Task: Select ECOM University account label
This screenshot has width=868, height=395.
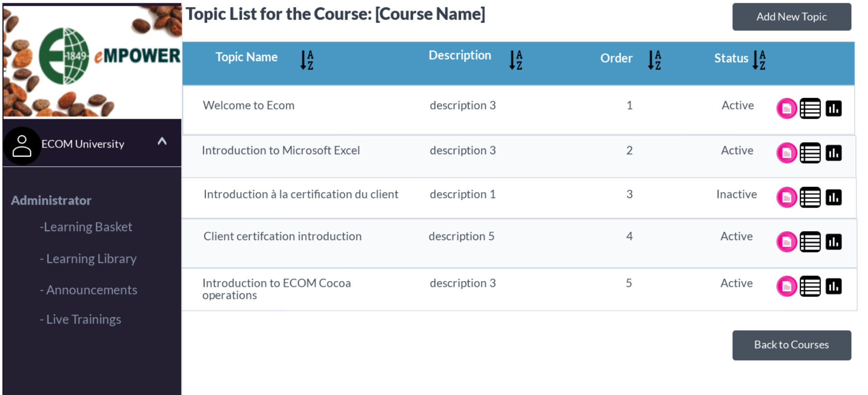Action: click(x=83, y=144)
